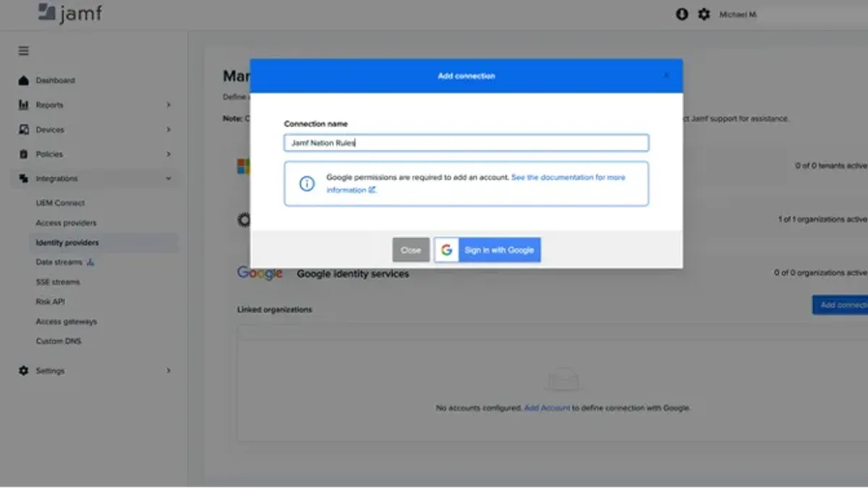868x488 pixels.
Task: Open Data streams in sidebar
Action: 59,262
